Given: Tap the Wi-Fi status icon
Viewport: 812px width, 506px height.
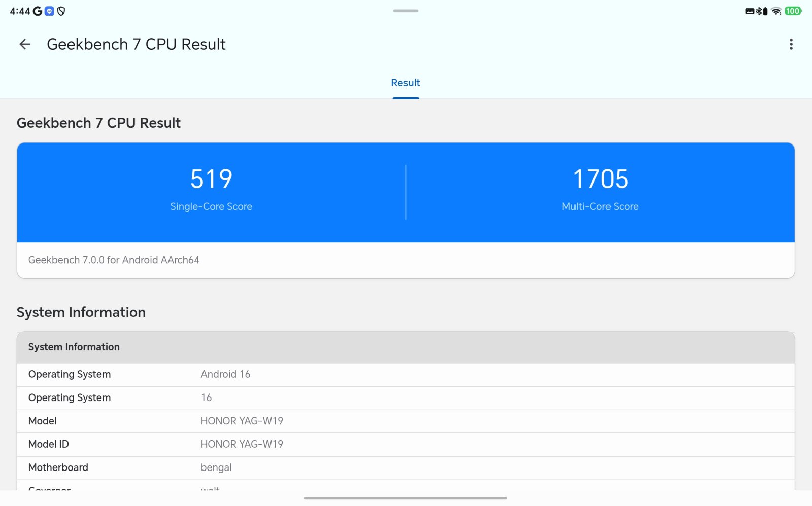Looking at the screenshot, I should (x=776, y=11).
